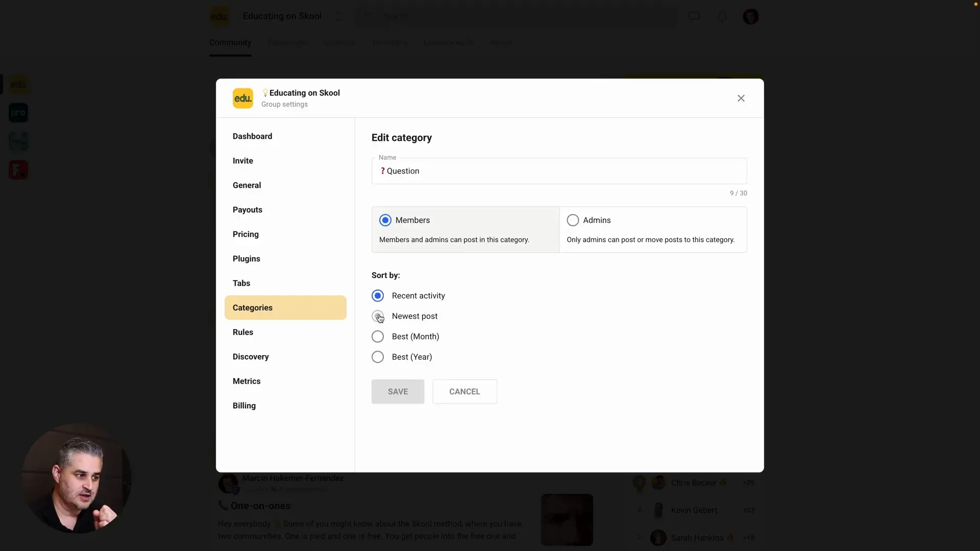Sort by Best (Year)
980x551 pixels.
[x=378, y=357]
